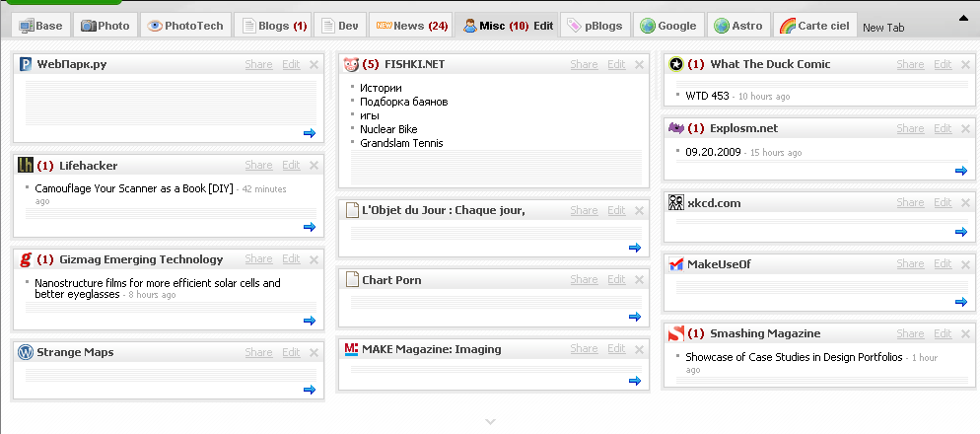The image size is (980, 434).
Task: Click the Chart Porn page icon
Action: coord(352,279)
